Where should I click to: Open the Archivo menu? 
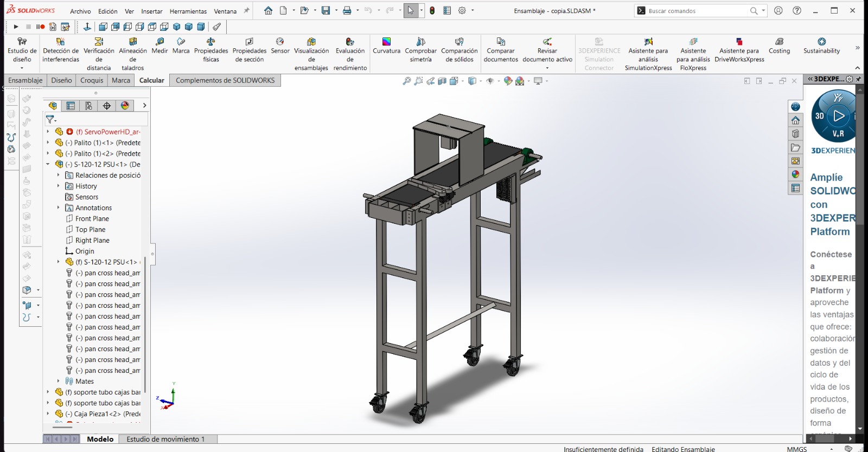click(x=80, y=11)
